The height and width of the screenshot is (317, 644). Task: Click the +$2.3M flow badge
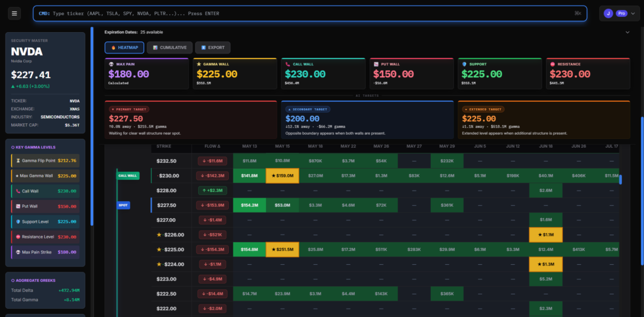click(213, 191)
